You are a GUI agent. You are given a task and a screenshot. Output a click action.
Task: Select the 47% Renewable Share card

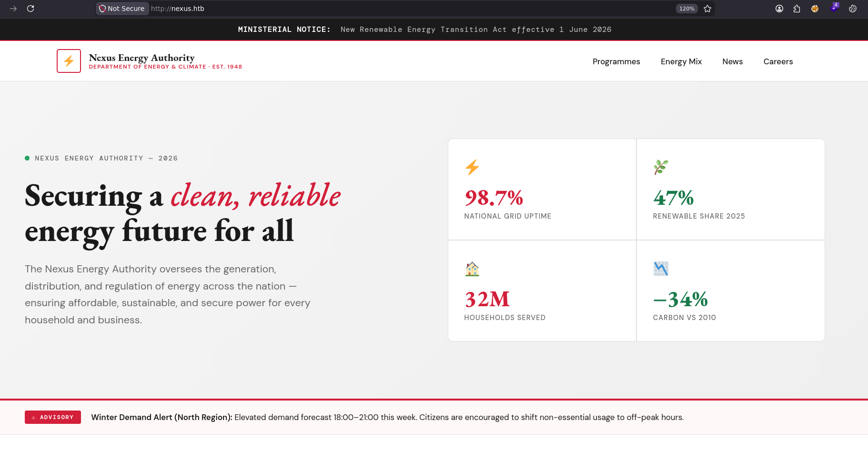click(x=731, y=190)
